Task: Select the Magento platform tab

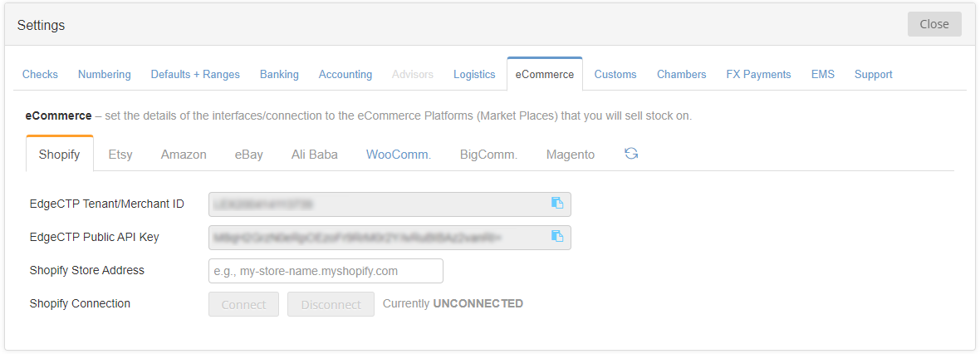Action: (x=571, y=155)
